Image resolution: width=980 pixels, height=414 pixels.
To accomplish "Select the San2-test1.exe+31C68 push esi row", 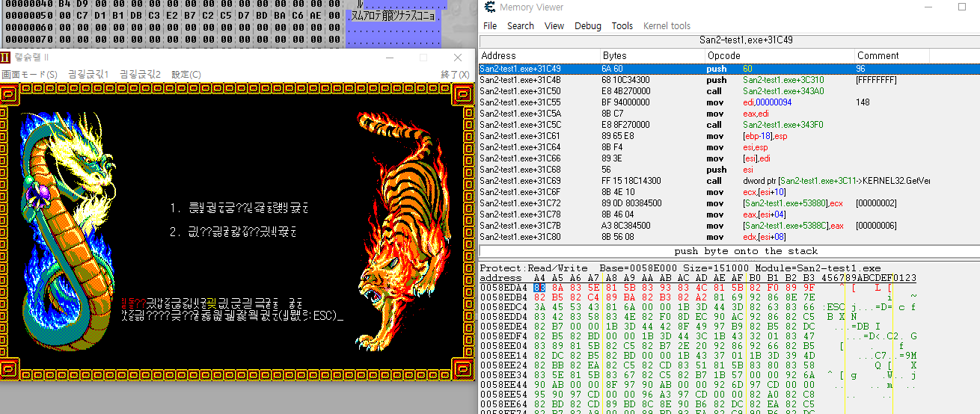I will [729, 169].
